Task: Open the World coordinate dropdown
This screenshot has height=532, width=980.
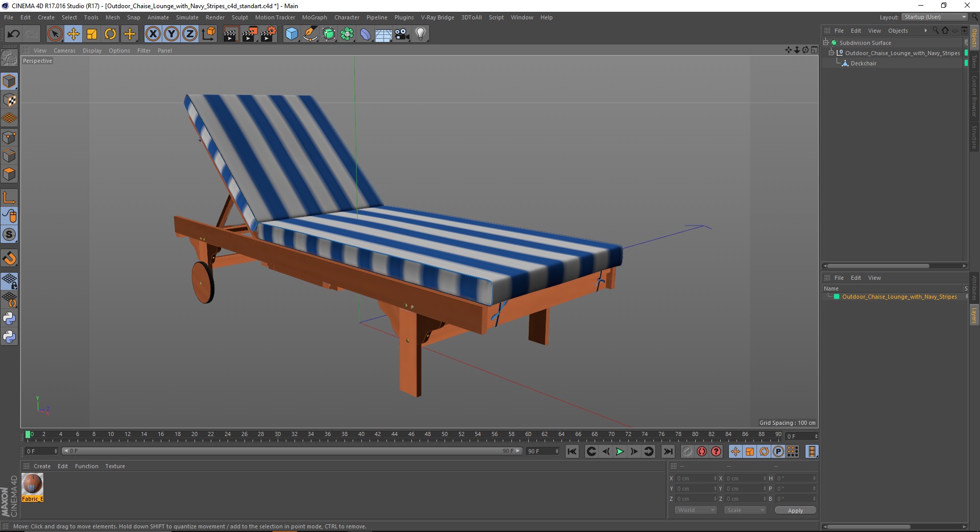Action: coord(696,510)
